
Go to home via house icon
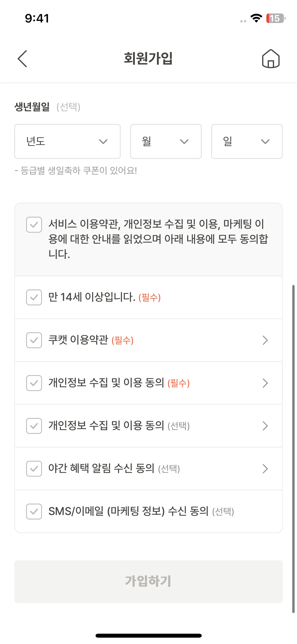point(271,59)
